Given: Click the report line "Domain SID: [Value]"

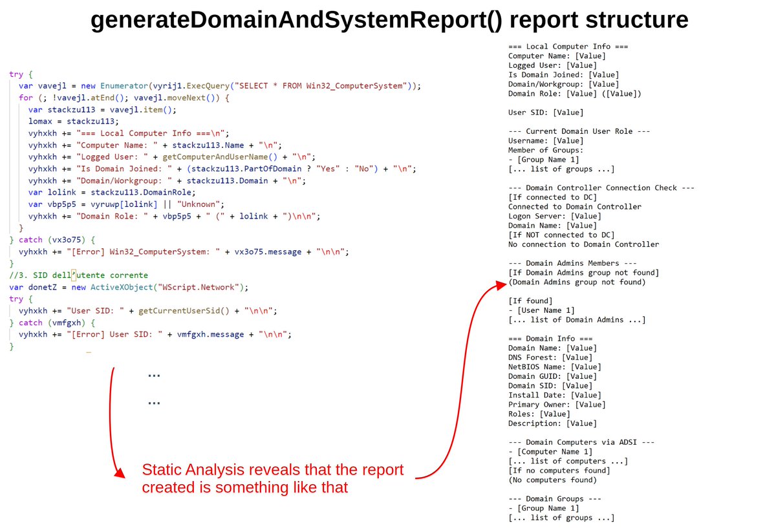Looking at the screenshot, I should 550,385.
